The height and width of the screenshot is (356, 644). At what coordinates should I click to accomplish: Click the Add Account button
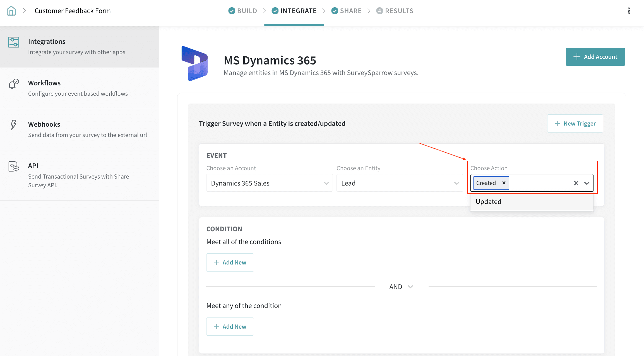[x=595, y=57]
